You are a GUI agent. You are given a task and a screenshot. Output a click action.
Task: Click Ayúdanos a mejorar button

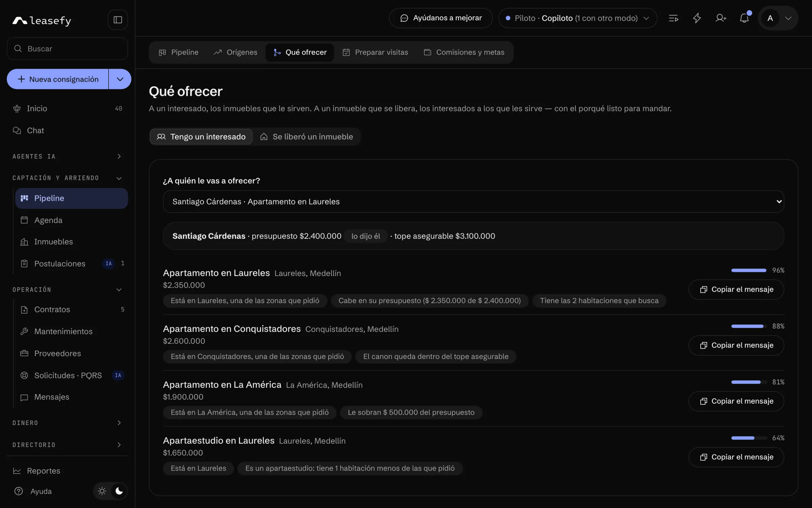pos(441,18)
